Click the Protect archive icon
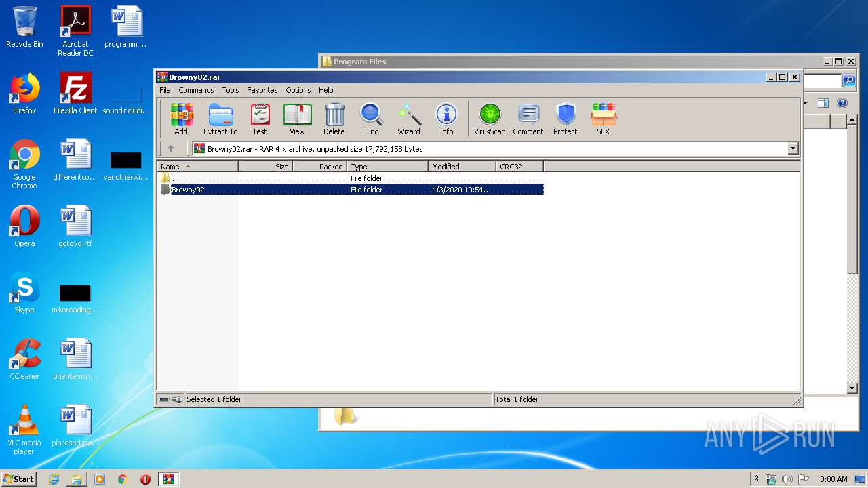The height and width of the screenshot is (488, 868). pyautogui.click(x=566, y=119)
